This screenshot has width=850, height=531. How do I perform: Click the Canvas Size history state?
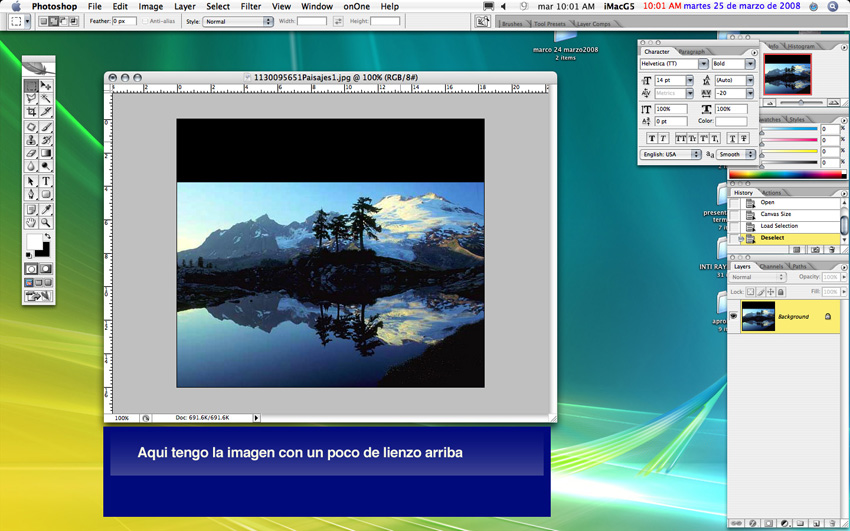[x=775, y=214]
